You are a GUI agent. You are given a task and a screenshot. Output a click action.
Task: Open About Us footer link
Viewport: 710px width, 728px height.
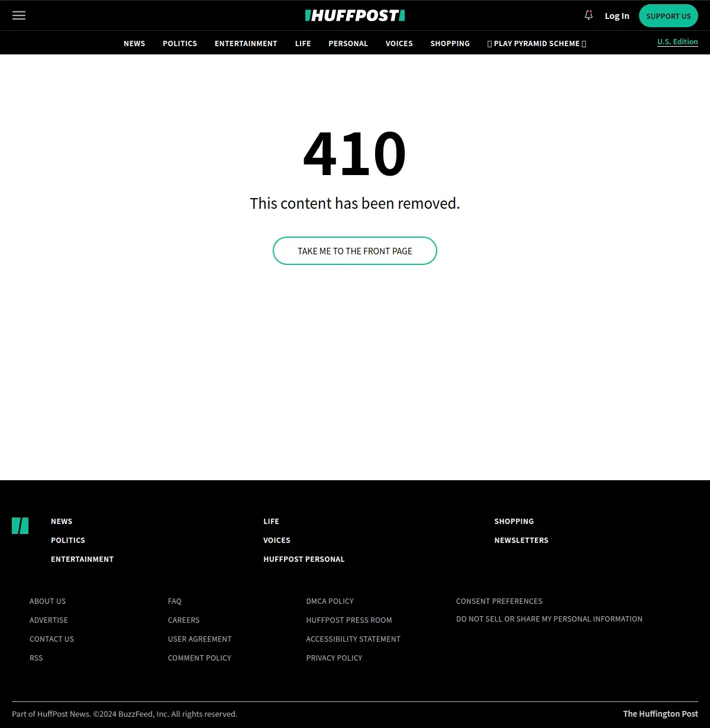coord(48,601)
